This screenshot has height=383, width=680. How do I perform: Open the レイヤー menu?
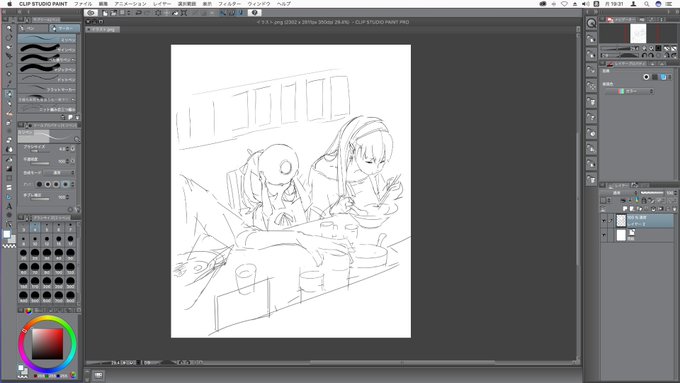pyautogui.click(x=162, y=4)
